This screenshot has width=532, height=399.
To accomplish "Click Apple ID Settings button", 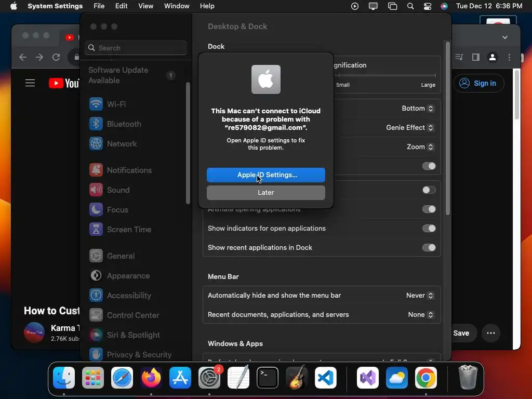I will pos(265,175).
